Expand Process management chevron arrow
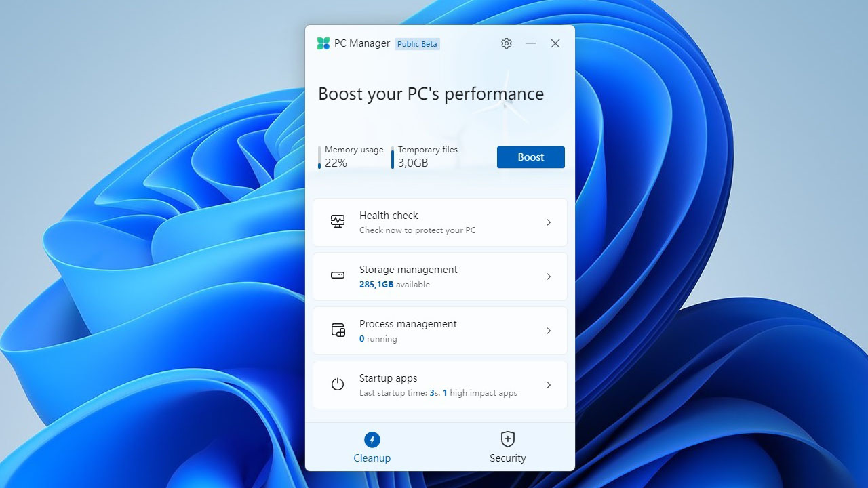Viewport: 868px width, 488px height. click(x=549, y=331)
